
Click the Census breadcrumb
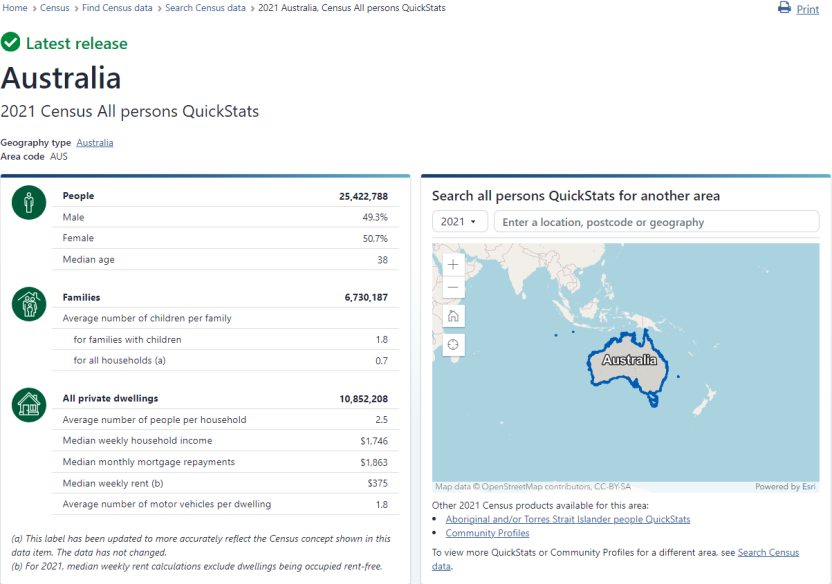(54, 7)
